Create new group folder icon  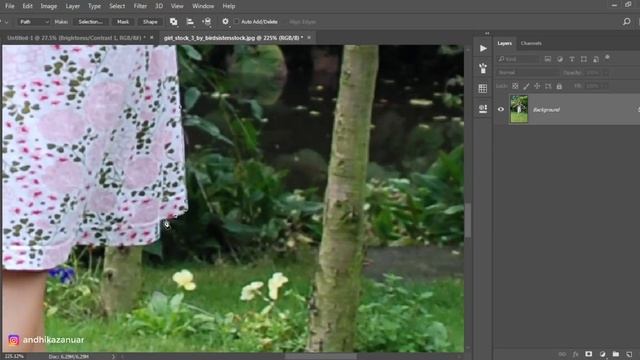[x=616, y=354]
